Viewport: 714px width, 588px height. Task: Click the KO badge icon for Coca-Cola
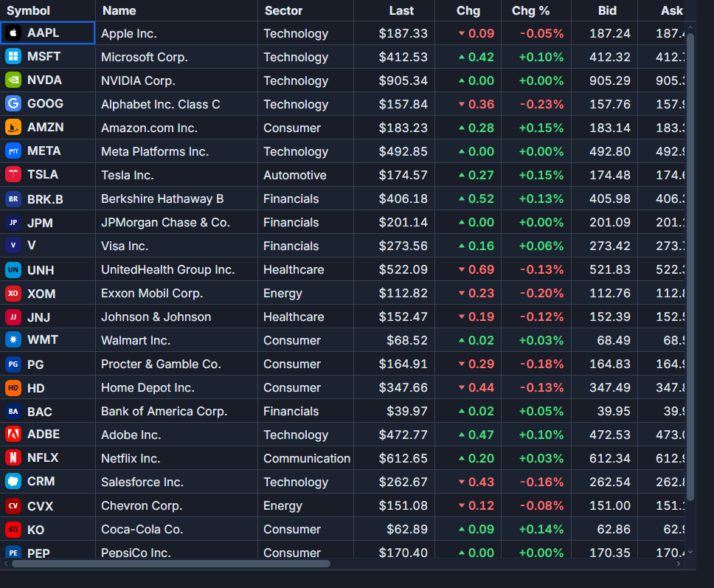(13, 530)
